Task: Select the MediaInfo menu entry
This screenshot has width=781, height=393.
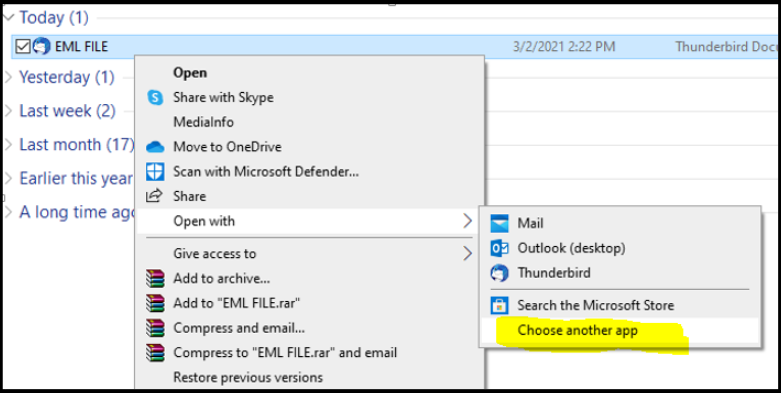Action: click(203, 122)
